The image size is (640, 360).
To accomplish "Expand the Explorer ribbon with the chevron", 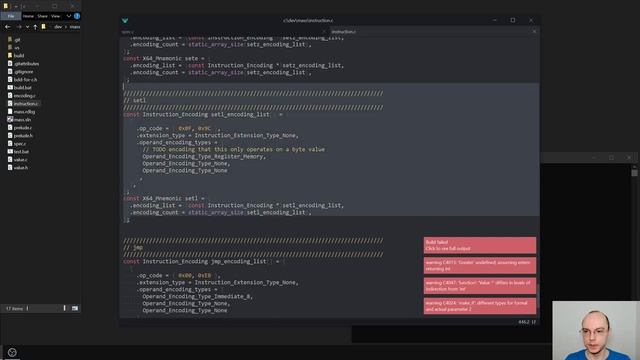I will pyautogui.click(x=69, y=16).
